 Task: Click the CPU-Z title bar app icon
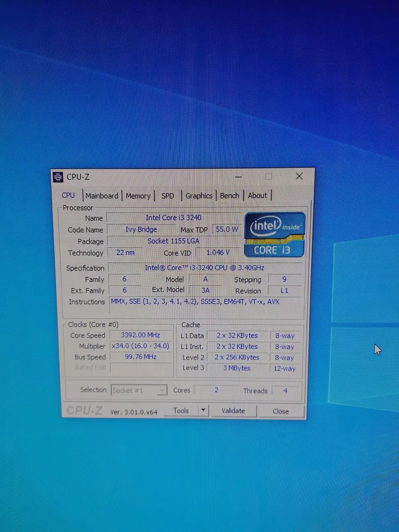[59, 177]
